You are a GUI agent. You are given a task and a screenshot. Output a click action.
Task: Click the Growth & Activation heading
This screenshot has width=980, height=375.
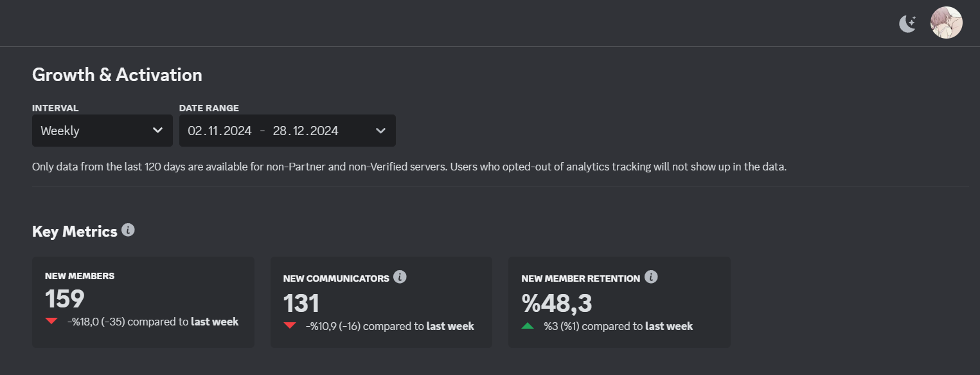click(x=117, y=75)
